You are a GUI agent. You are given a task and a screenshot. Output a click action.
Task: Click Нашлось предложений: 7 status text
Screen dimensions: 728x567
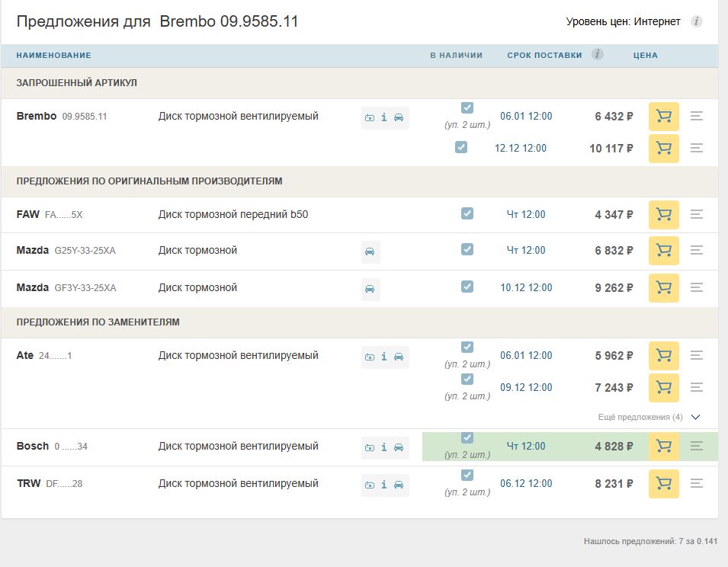tap(650, 541)
